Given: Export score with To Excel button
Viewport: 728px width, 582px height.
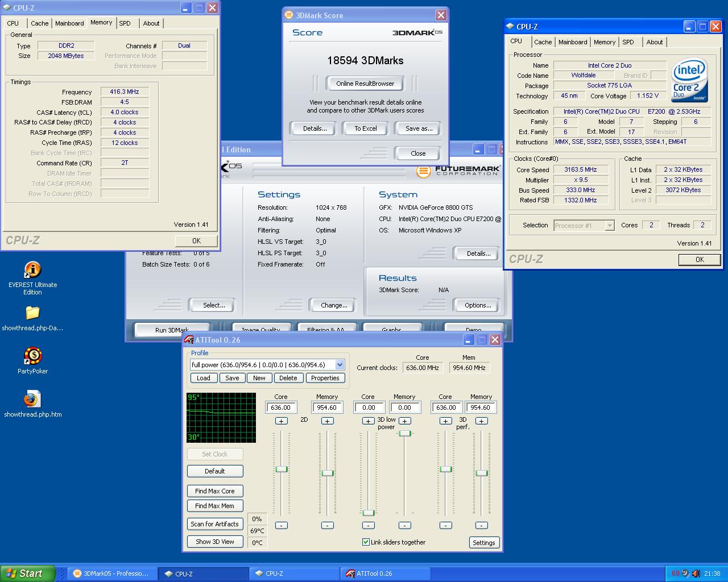Looking at the screenshot, I should coord(366,128).
